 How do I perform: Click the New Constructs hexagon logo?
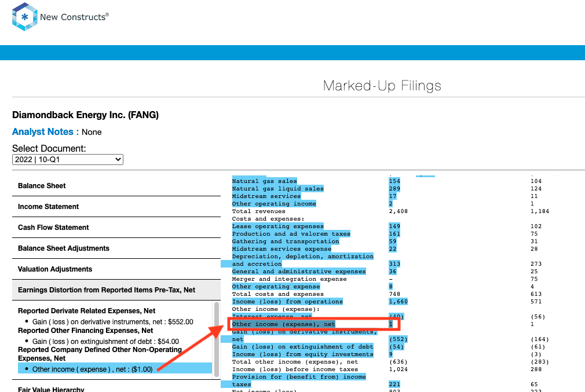click(x=25, y=17)
